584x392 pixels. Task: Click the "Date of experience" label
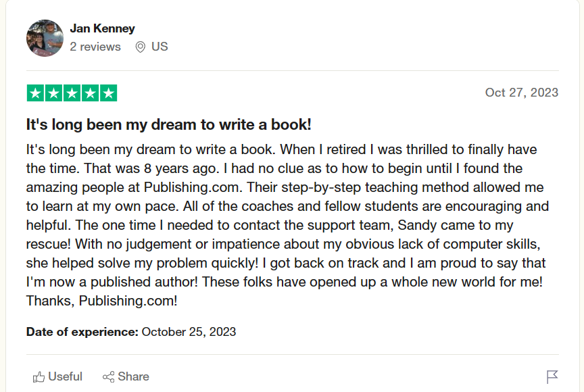pyautogui.click(x=82, y=332)
